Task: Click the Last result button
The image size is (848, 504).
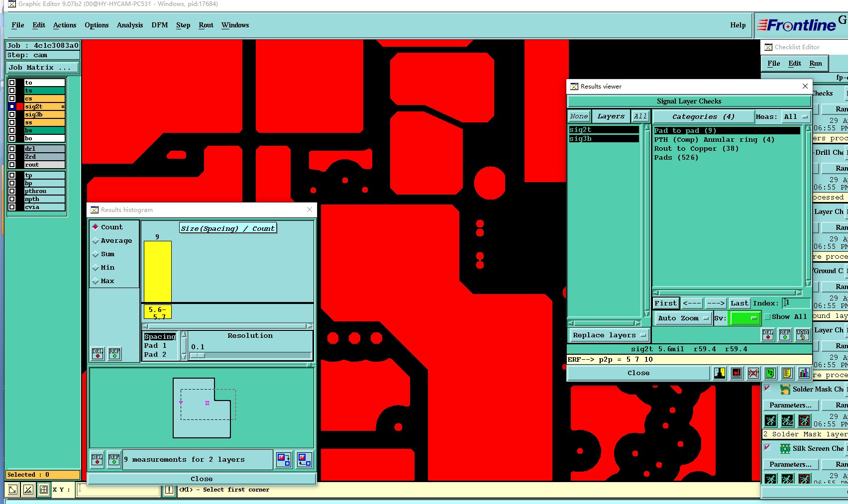Action: 740,303
